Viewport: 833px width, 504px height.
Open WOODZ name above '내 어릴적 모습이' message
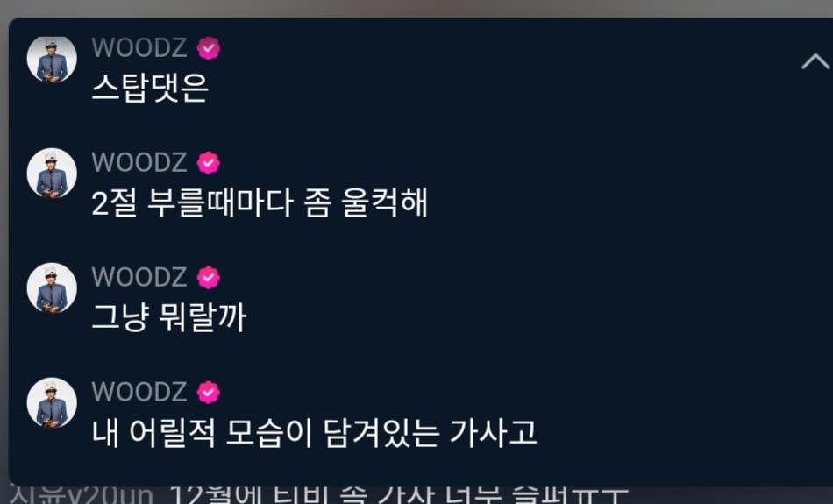click(139, 392)
